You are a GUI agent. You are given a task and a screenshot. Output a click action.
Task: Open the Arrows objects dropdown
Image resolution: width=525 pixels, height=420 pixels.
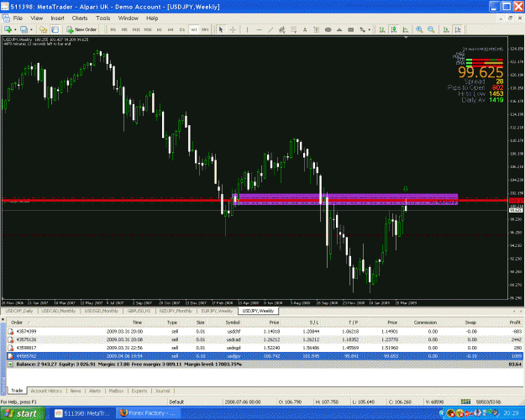click(x=370, y=29)
